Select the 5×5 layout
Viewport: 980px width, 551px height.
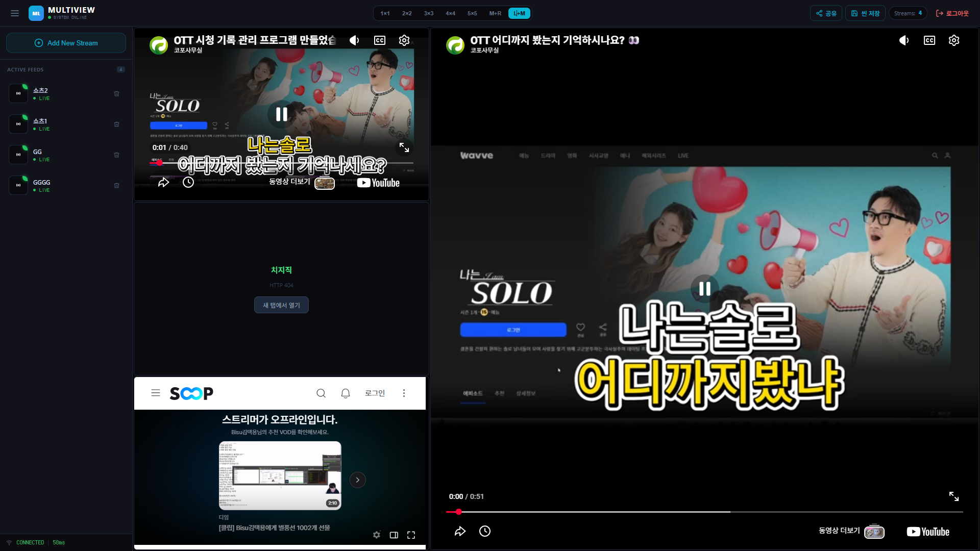tap(472, 13)
